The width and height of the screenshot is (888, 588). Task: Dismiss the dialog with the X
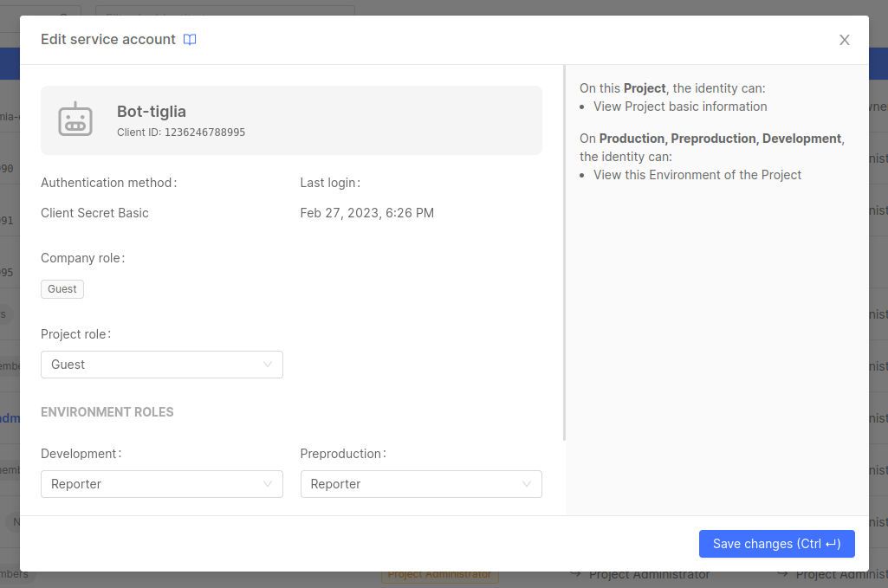coord(844,40)
